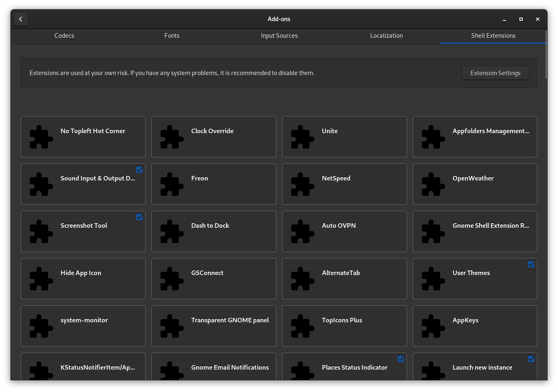This screenshot has width=558, height=392.
Task: Click the Unite extension puzzle icon
Action: tap(303, 137)
